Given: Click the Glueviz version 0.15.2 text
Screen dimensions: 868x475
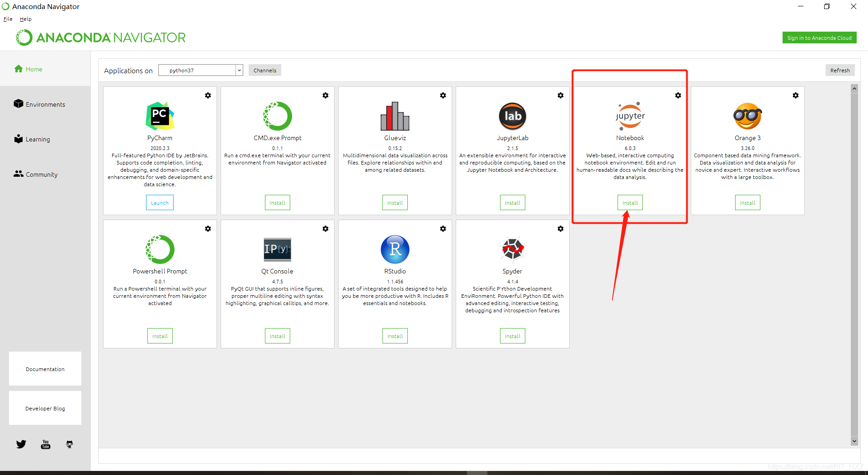Looking at the screenshot, I should coord(395,148).
